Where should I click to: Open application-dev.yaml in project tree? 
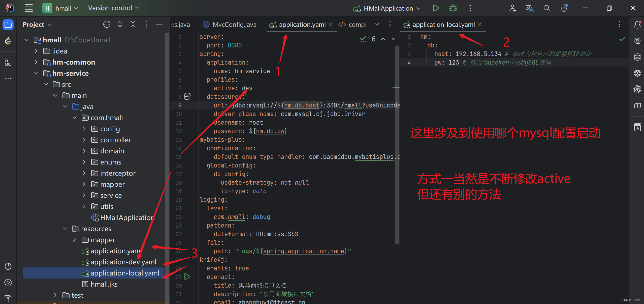point(123,262)
